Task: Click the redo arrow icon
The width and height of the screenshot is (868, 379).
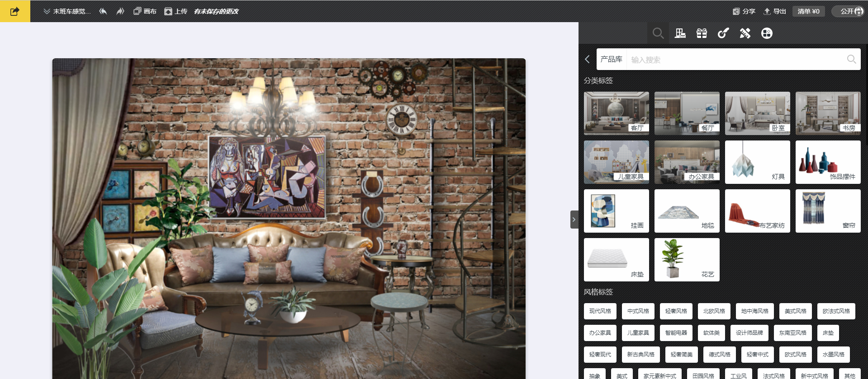Action: [x=120, y=11]
